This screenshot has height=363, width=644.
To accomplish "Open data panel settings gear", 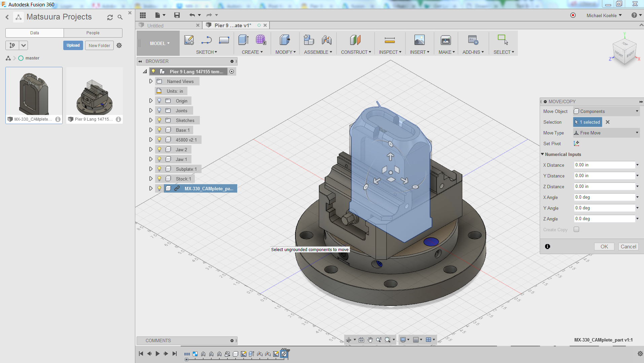I will tap(119, 45).
